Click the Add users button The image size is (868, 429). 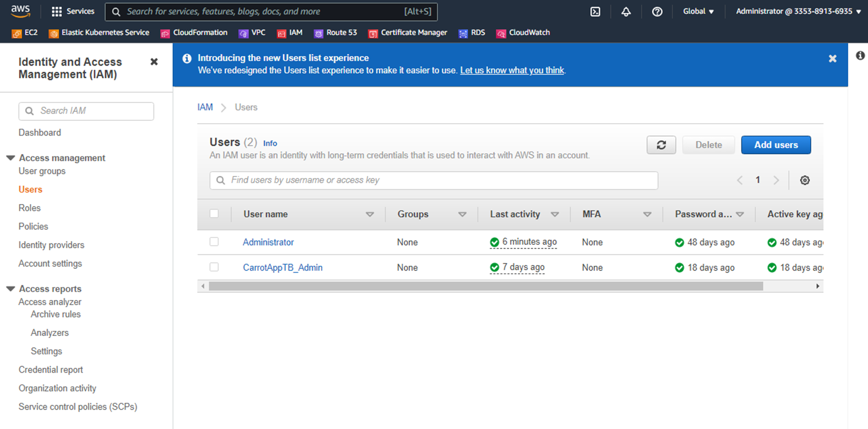pyautogui.click(x=776, y=145)
